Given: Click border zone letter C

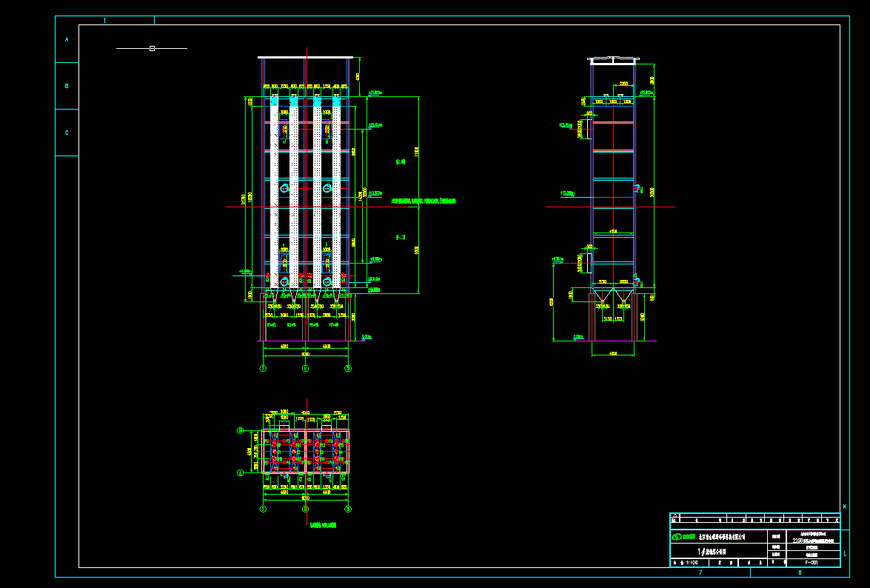Looking at the screenshot, I should 67,133.
